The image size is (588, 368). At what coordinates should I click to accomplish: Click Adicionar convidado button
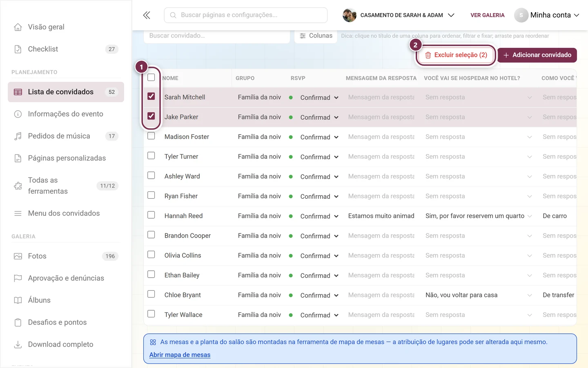tap(537, 55)
